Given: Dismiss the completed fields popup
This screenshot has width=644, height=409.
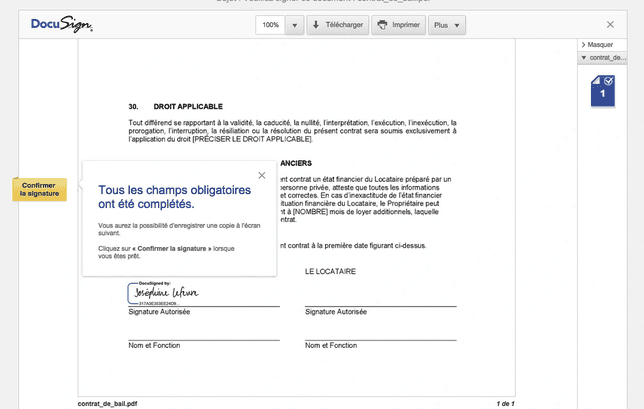Looking at the screenshot, I should click(x=262, y=175).
